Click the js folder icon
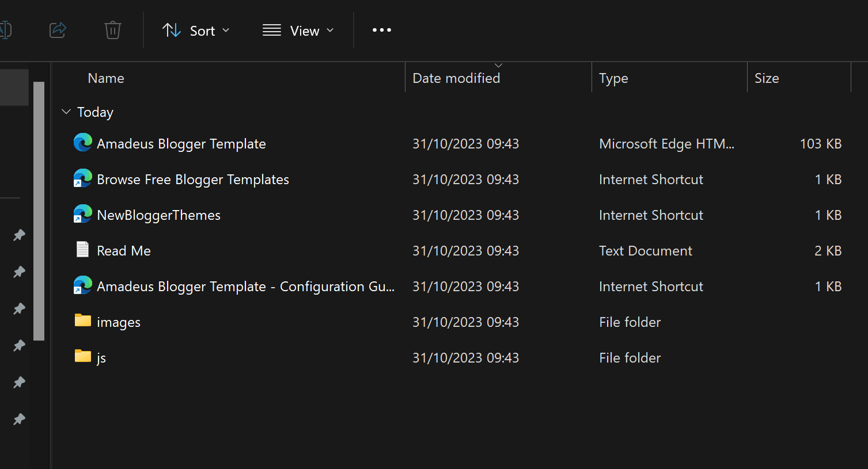 83,356
